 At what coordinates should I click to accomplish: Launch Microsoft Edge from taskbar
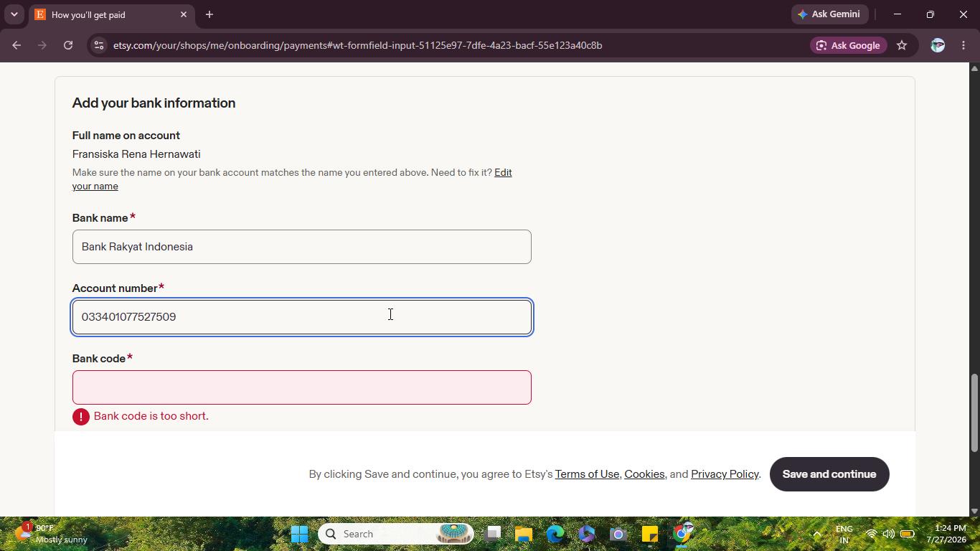(555, 534)
